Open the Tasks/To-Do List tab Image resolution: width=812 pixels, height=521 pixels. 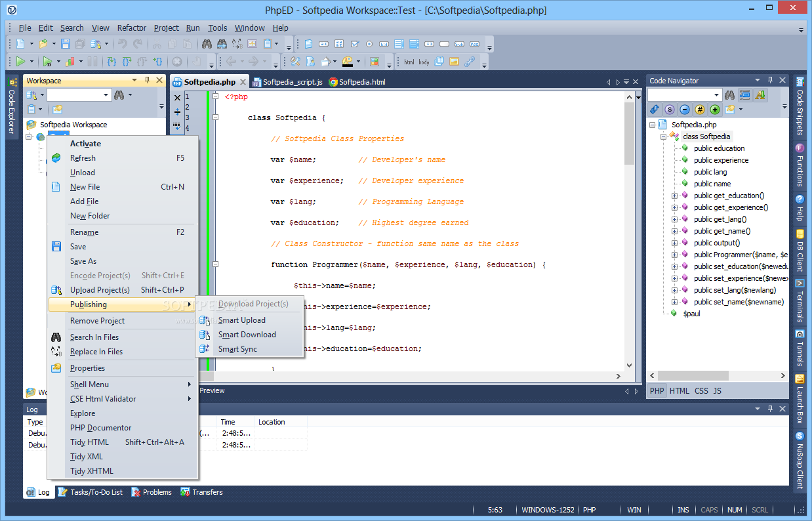(x=91, y=492)
